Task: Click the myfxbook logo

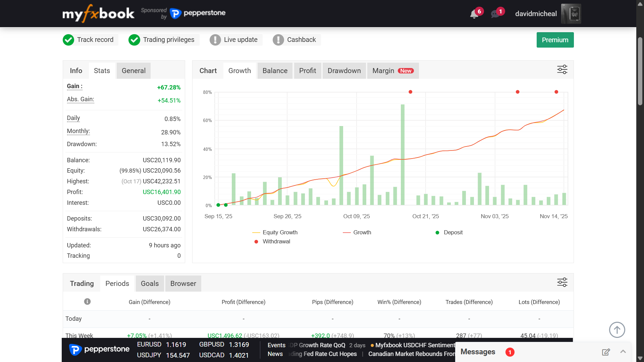Action: tap(98, 13)
